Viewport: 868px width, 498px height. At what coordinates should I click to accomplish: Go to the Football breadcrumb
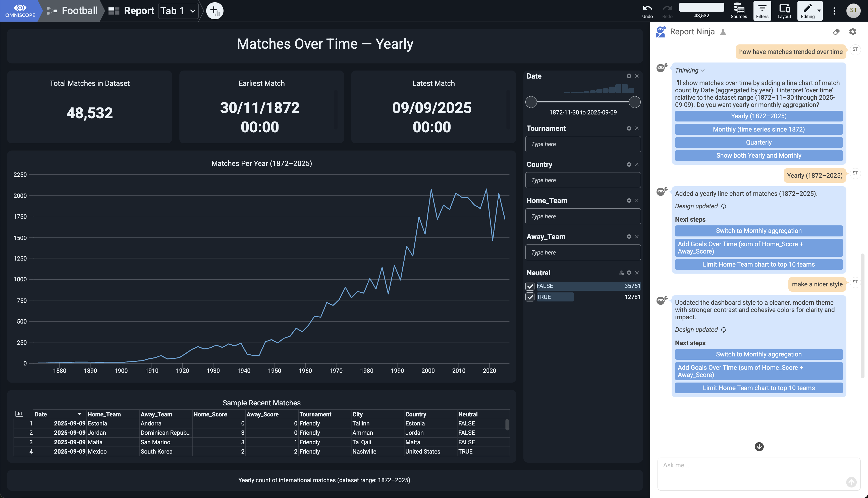[x=79, y=11]
